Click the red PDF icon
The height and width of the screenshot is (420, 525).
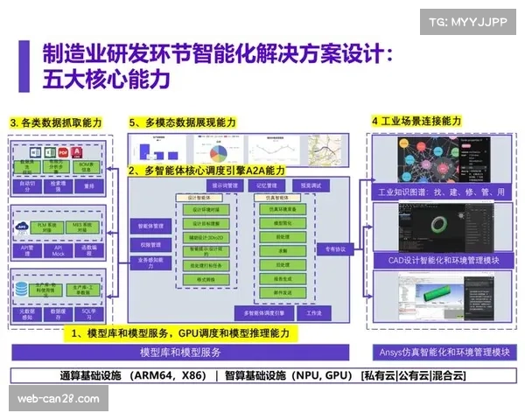pyautogui.click(x=63, y=152)
